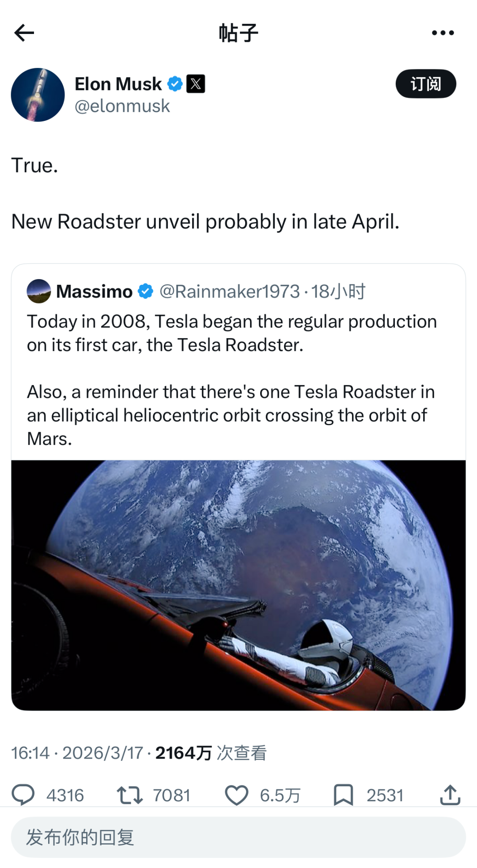Like the post with heart icon
This screenshot has width=477, height=868.
click(237, 795)
